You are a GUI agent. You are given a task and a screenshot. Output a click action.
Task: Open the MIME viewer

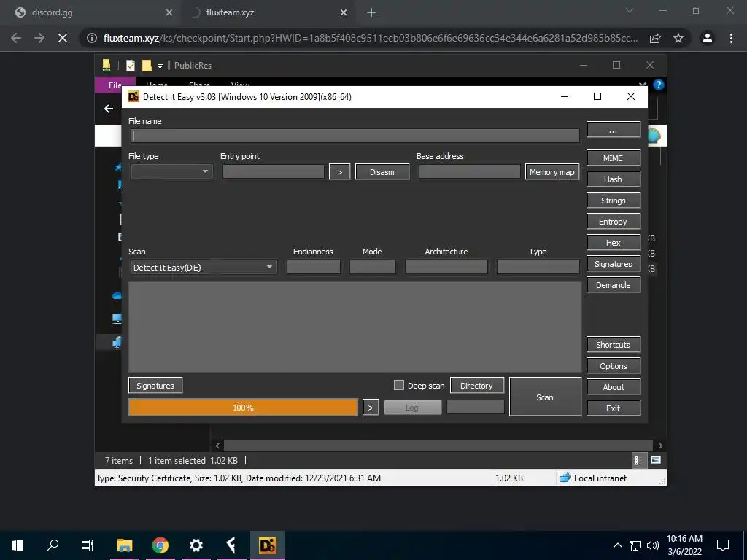pyautogui.click(x=613, y=158)
